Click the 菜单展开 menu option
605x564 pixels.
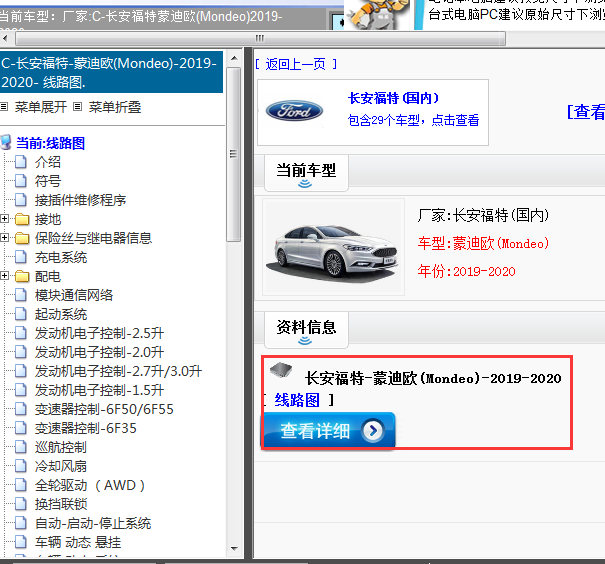41,107
